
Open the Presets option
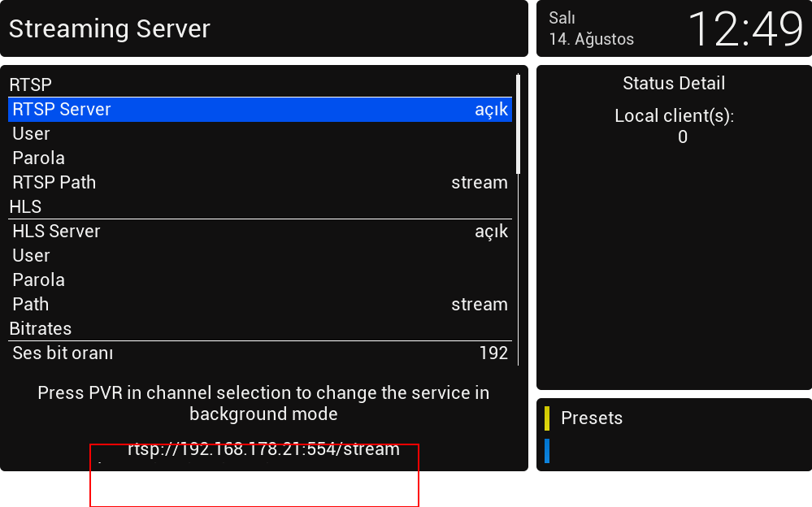pos(592,418)
